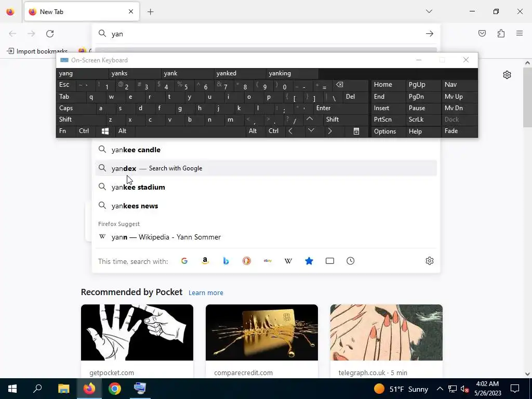
Task: Click Nav key on On-Screen Keyboard
Action: coord(459,85)
